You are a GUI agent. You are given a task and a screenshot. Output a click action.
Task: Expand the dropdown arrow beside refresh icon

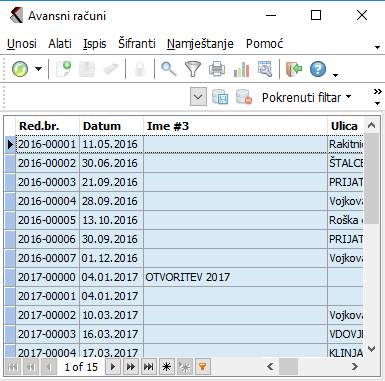tap(39, 69)
